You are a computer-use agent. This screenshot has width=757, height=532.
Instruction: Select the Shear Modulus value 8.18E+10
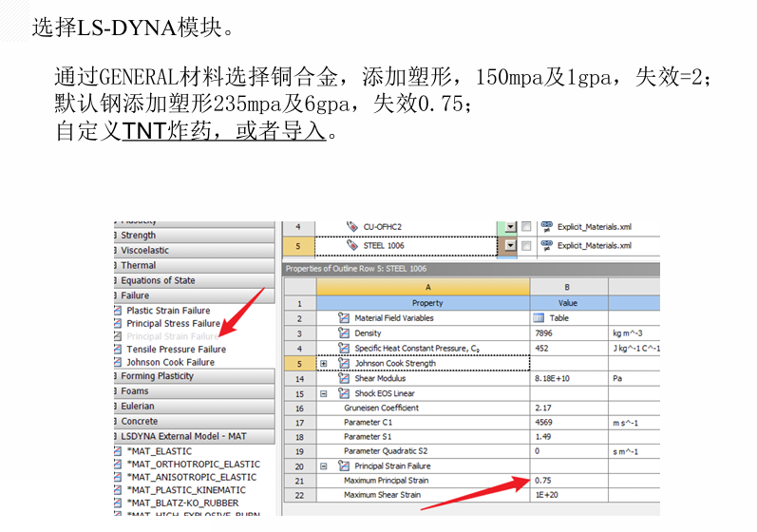pyautogui.click(x=552, y=378)
